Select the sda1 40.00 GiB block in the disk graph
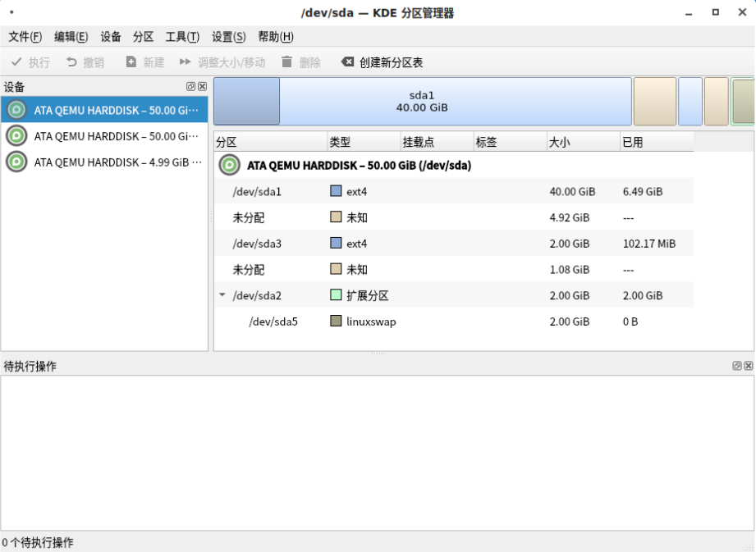This screenshot has width=756, height=552. click(423, 101)
